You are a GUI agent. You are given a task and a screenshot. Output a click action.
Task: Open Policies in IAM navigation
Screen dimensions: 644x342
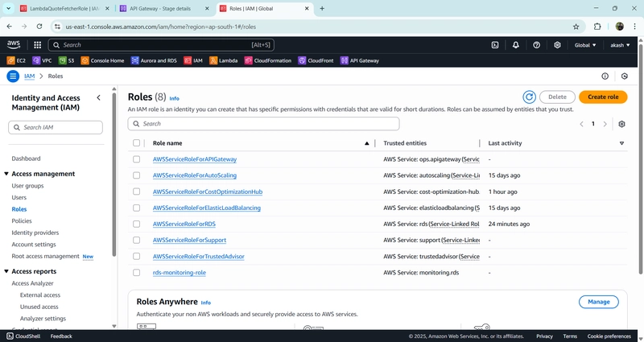click(22, 220)
